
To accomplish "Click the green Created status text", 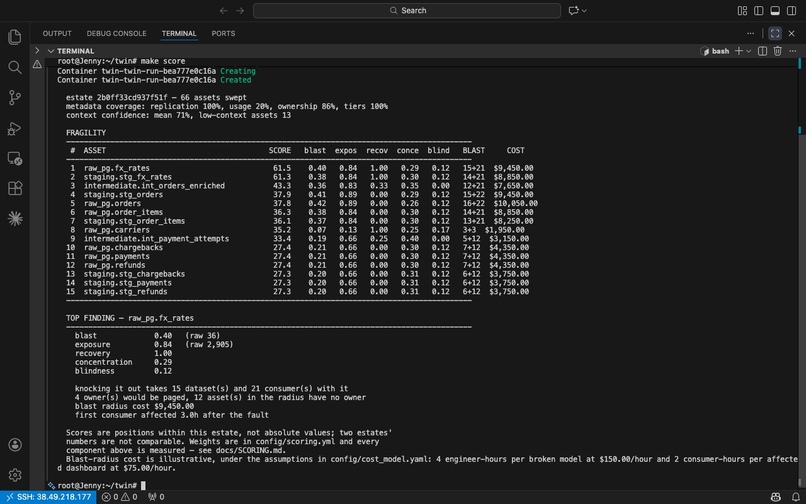I will coord(235,80).
